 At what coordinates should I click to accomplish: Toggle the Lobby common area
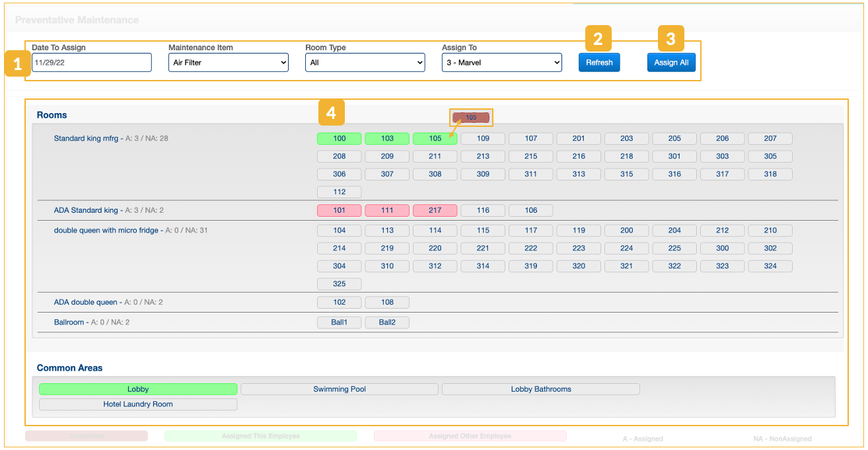138,389
